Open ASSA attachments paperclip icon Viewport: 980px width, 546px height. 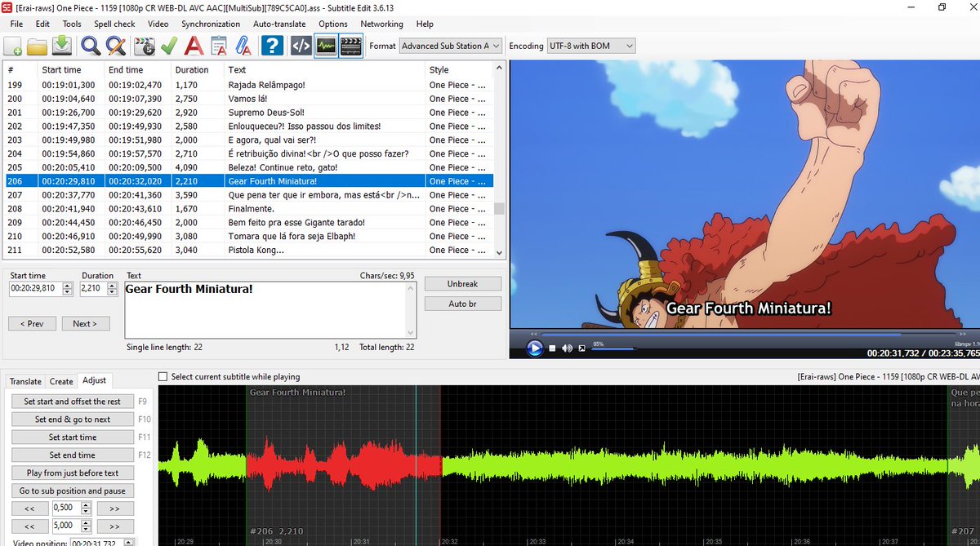(x=243, y=47)
